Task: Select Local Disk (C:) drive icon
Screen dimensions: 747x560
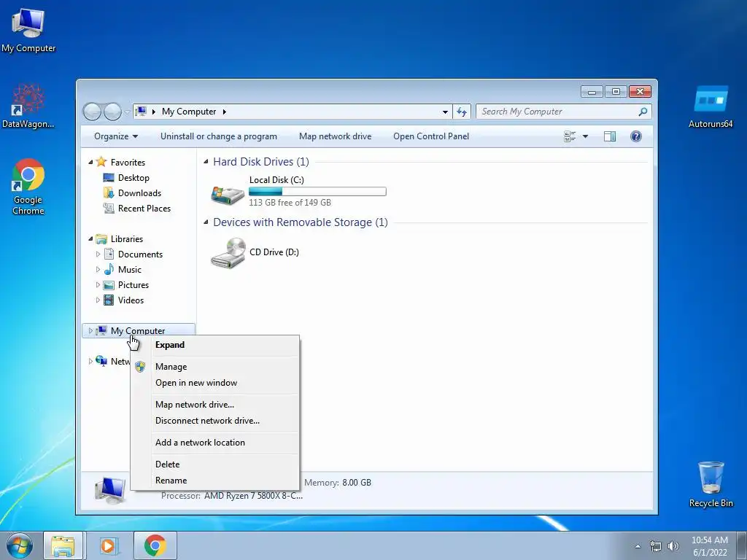Action: coord(228,194)
